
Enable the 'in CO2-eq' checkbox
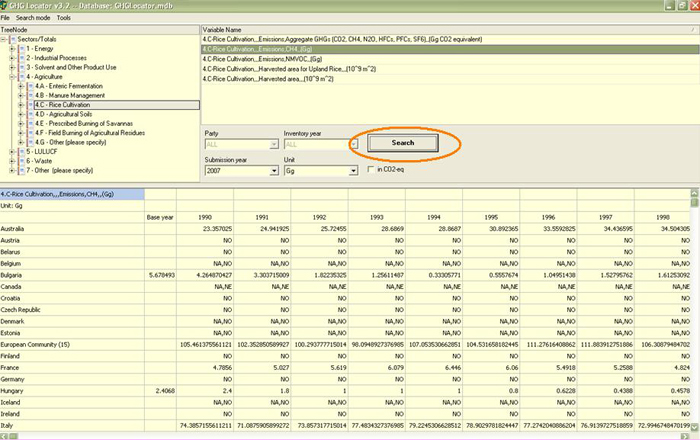coord(369,171)
